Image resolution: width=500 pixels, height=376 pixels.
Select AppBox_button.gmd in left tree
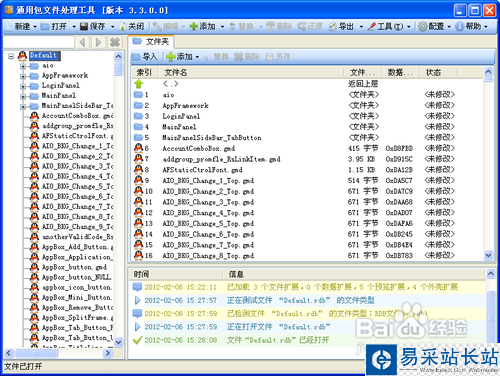pyautogui.click(x=74, y=267)
